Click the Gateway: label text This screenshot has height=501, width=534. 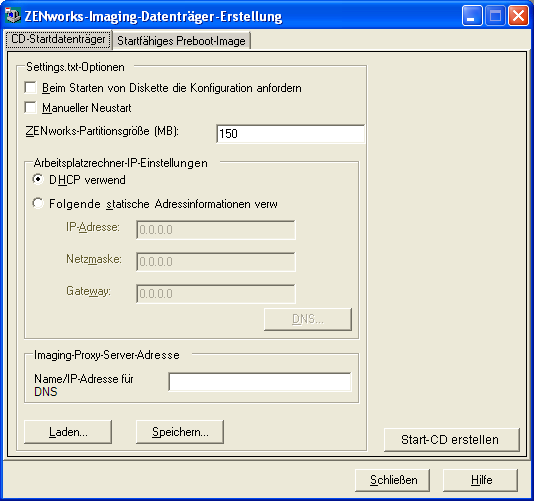coord(89,291)
